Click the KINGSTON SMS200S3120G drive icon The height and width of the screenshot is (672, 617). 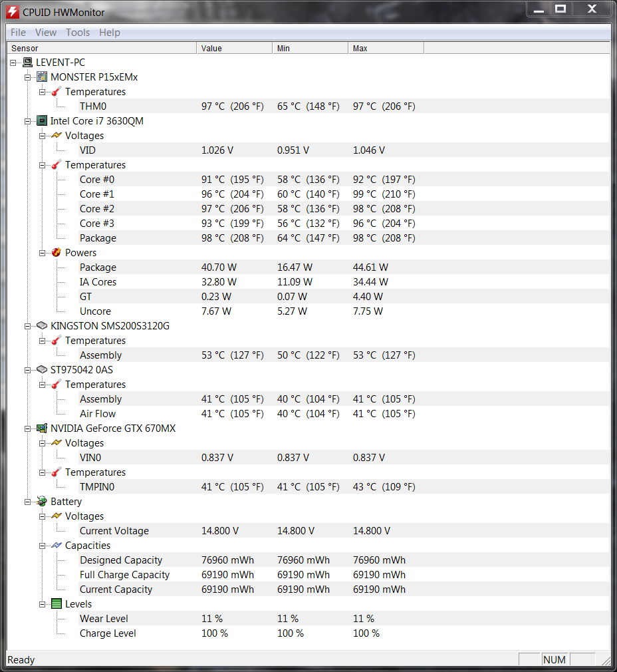click(42, 326)
